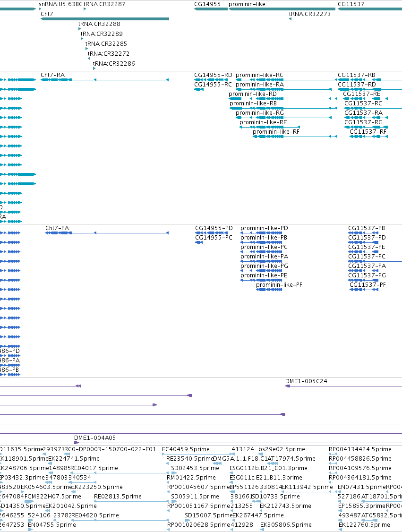Open CG11537-RD transcript
Image resolution: width=402 pixels, height=532 pixels.
(x=357, y=85)
